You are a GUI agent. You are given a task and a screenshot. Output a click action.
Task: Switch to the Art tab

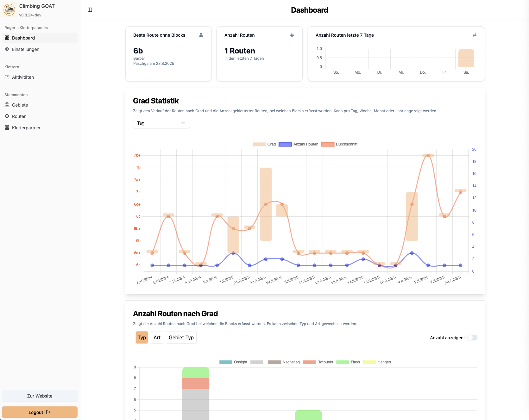[157, 337]
